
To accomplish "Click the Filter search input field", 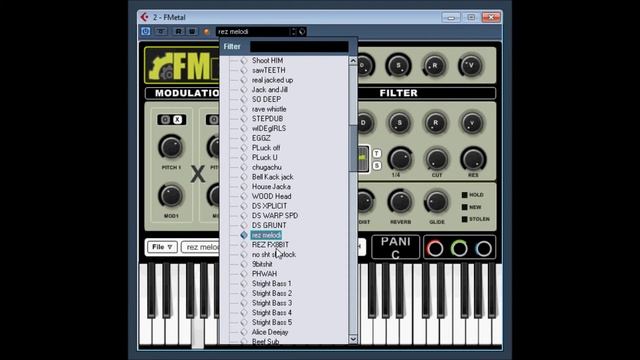I will (x=299, y=47).
